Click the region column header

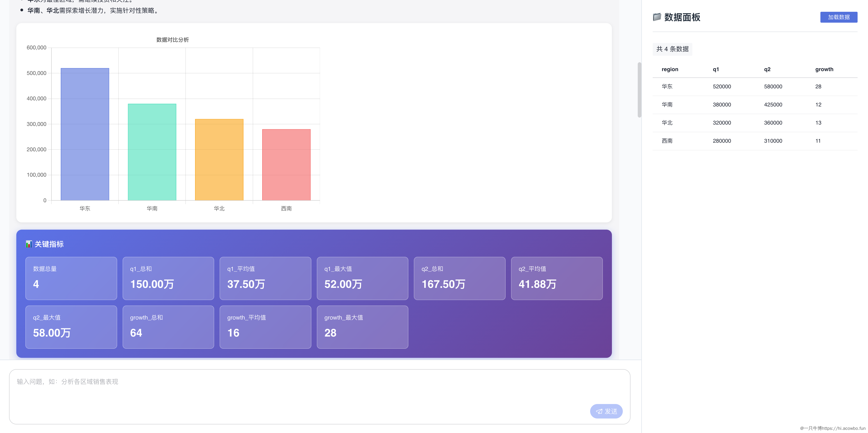(x=669, y=69)
